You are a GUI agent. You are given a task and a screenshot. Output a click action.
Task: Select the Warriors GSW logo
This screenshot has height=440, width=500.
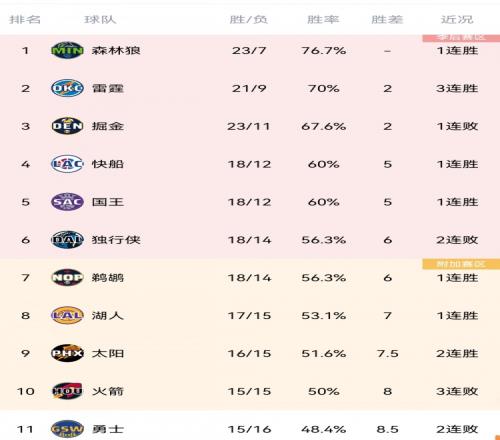pos(67,429)
